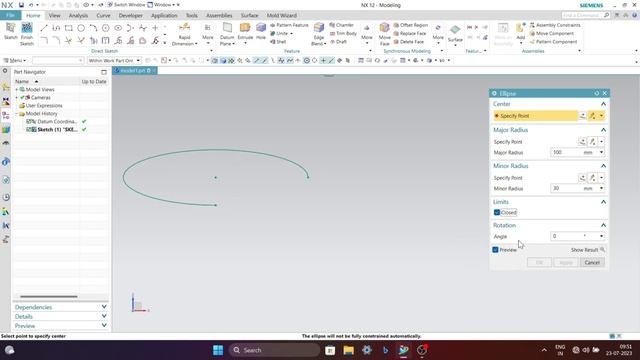640x360 pixels.
Task: Toggle the Closed checkbox under Limits
Action: (497, 212)
